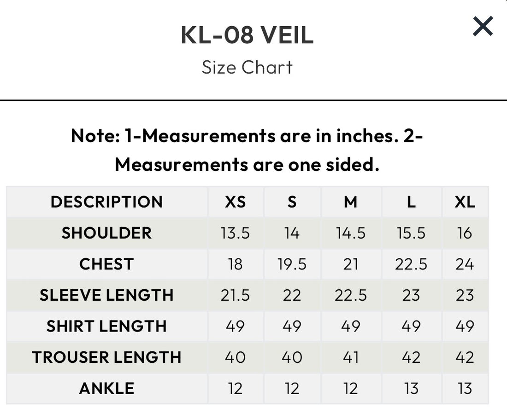Click the SHOULDER row label
Image resolution: width=507 pixels, height=420 pixels.
click(106, 233)
